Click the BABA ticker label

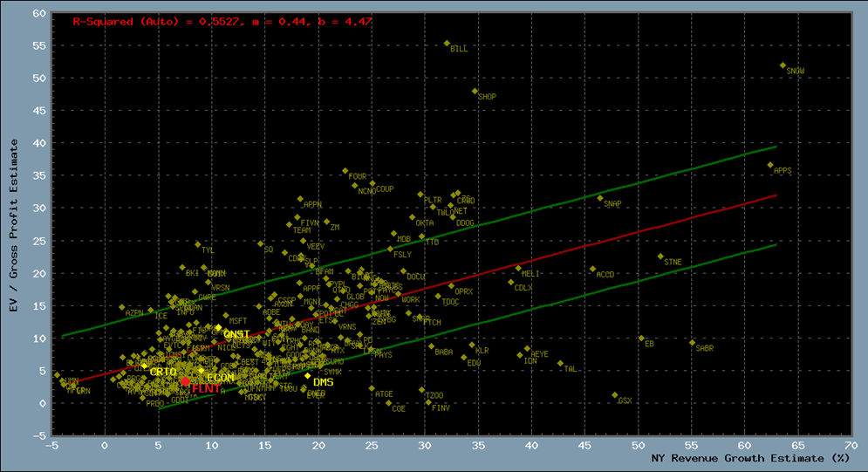coord(444,352)
